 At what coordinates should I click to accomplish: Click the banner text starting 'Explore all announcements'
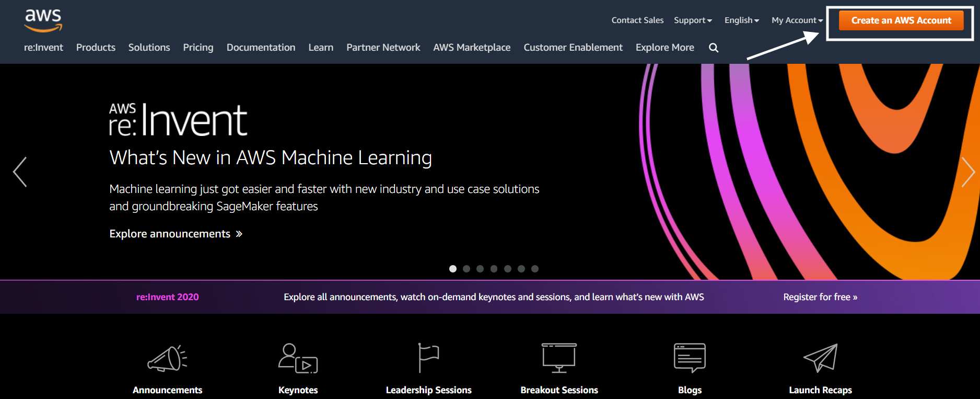(x=494, y=297)
